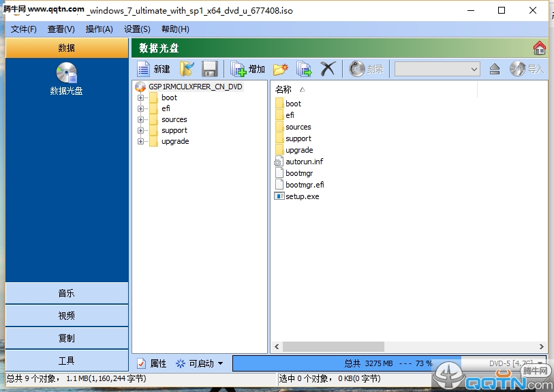Screen dimensions: 554x392
Task: Select upgrade in the folder tree
Action: tap(175, 141)
